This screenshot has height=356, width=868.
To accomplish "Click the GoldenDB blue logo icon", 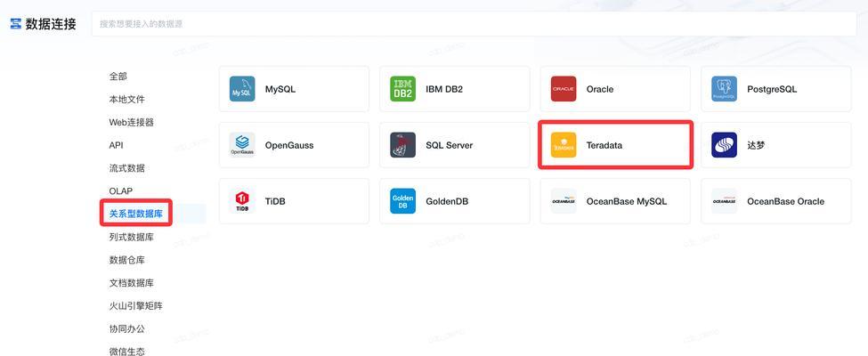I will coord(402,201).
